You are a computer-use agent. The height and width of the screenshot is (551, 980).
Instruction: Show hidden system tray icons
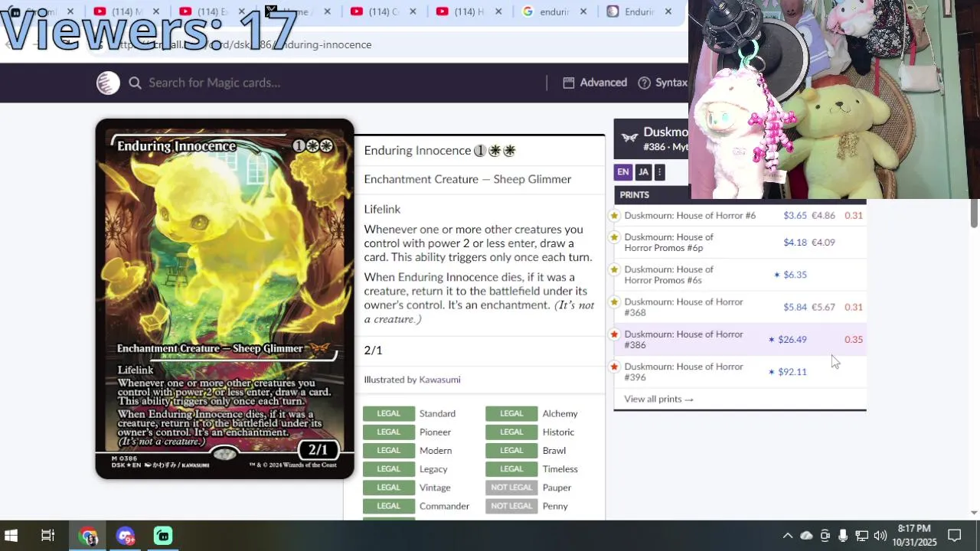(x=787, y=536)
